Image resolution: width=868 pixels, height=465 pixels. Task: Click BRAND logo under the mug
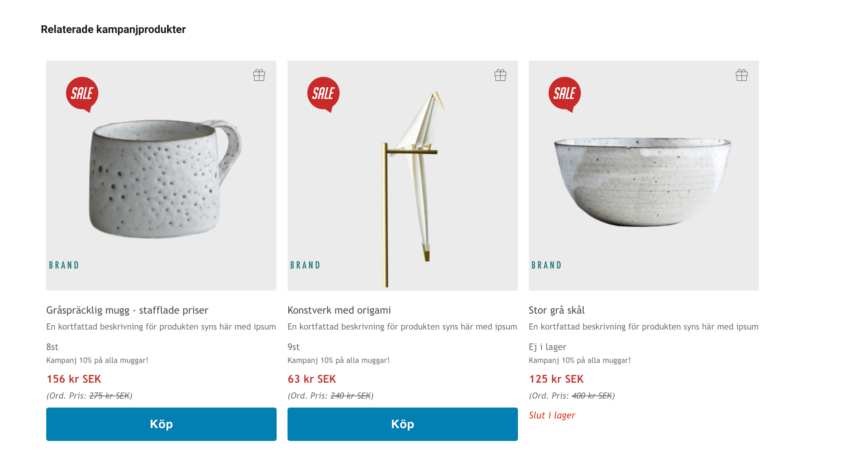tap(64, 265)
